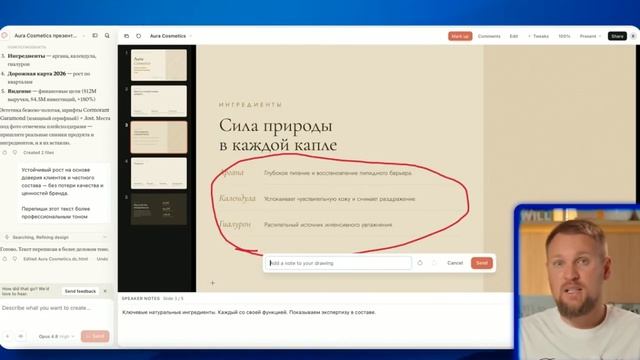Open the Tweaks panel

[538, 36]
